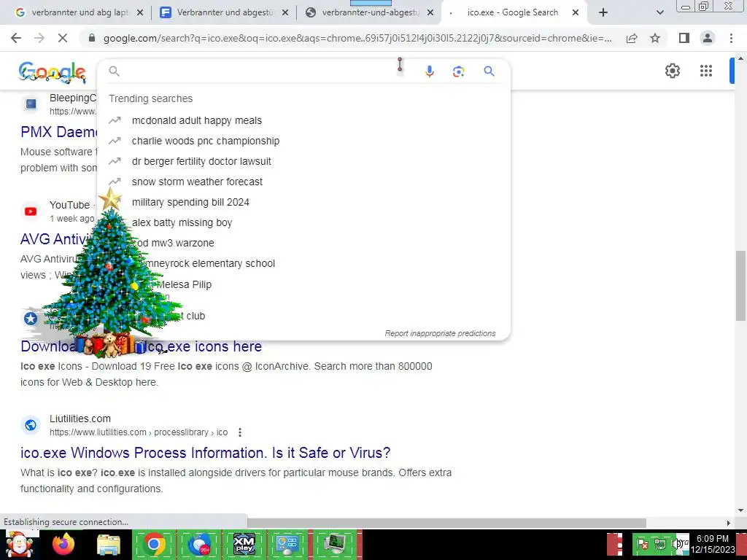Screen dimensions: 747x560
Task: Click the share page icon in address bar
Action: click(632, 38)
